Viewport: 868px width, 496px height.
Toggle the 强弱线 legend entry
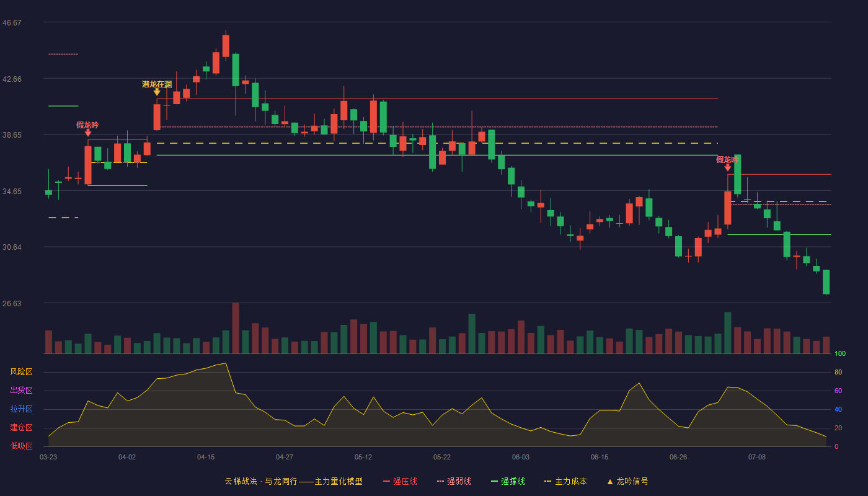[x=454, y=481]
